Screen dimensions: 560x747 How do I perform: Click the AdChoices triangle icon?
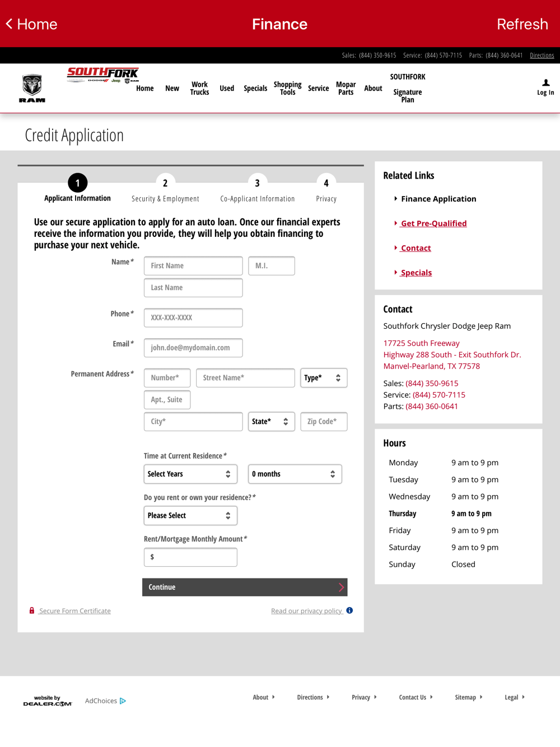123,701
